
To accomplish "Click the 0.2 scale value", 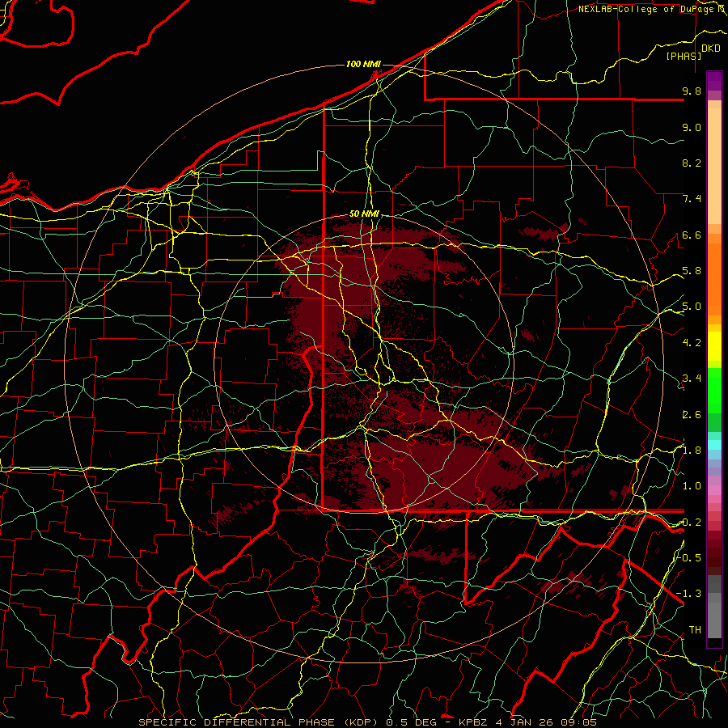I will 692,523.
